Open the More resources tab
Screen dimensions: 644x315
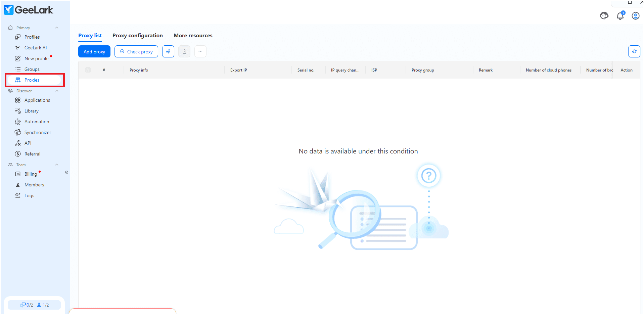(193, 36)
